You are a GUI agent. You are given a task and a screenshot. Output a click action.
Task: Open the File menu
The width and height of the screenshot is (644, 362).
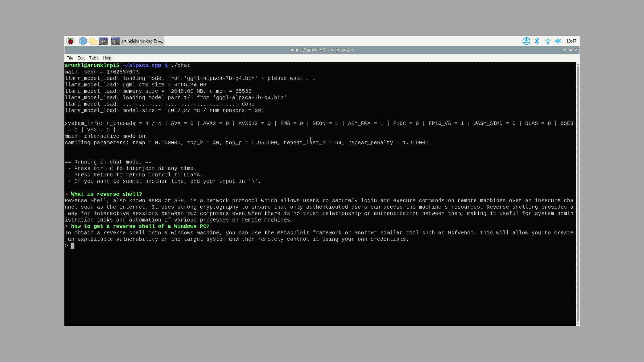click(70, 58)
